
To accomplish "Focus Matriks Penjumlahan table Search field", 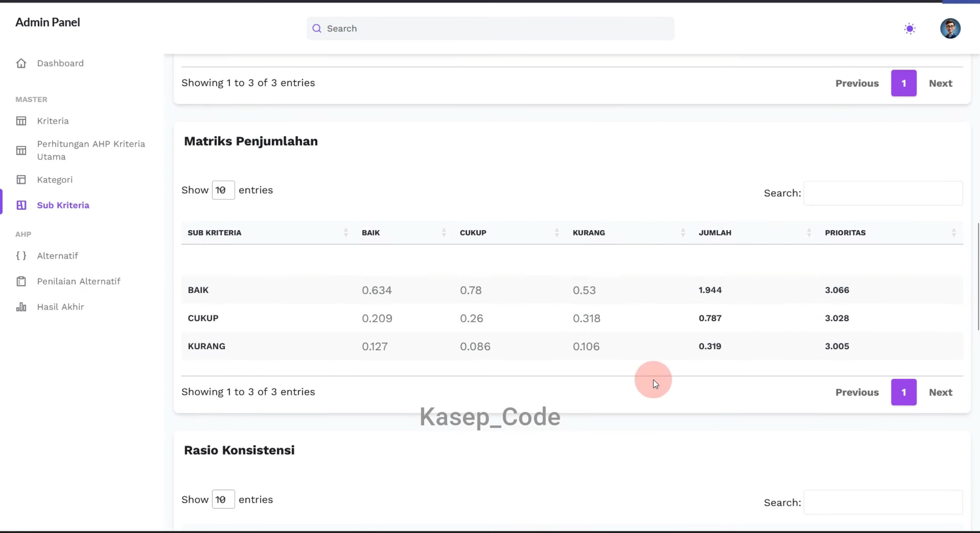I will (x=883, y=193).
